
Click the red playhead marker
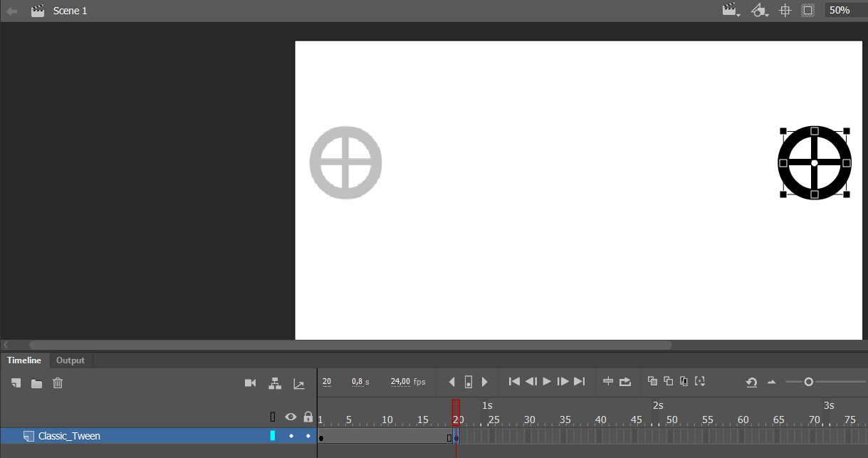click(456, 412)
